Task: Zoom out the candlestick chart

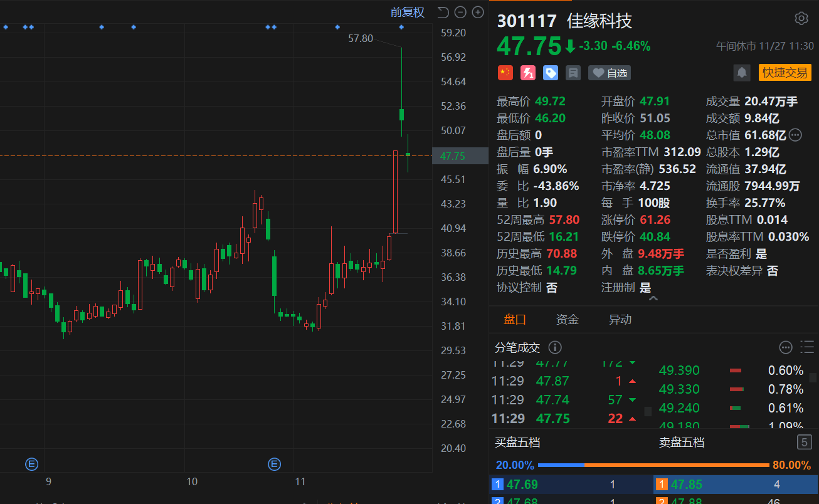Action: 460,12
